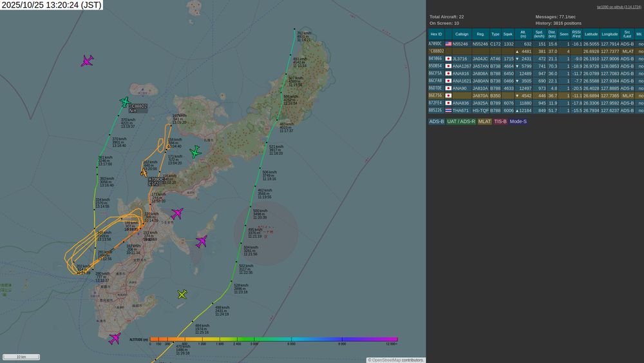The height and width of the screenshot is (363, 644).
Task: Click the Japan flag in the ANA1621 row
Action: 448,81
